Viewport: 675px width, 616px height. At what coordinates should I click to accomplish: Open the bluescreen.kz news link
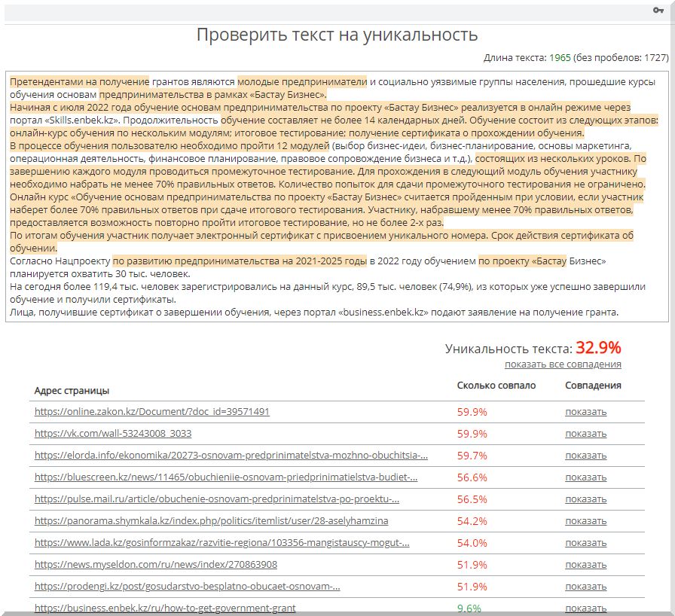coord(226,477)
